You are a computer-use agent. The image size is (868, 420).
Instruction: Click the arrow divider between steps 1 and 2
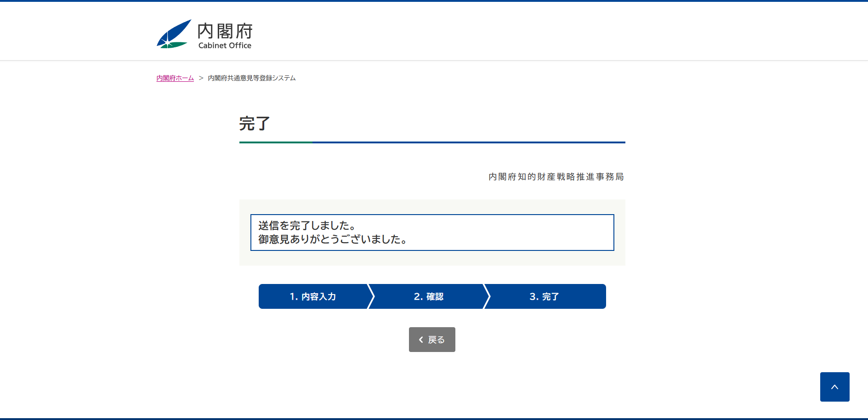tap(371, 296)
